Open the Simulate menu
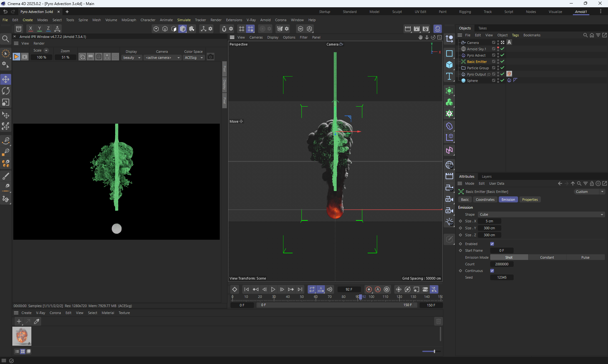608x364 pixels. [x=184, y=20]
